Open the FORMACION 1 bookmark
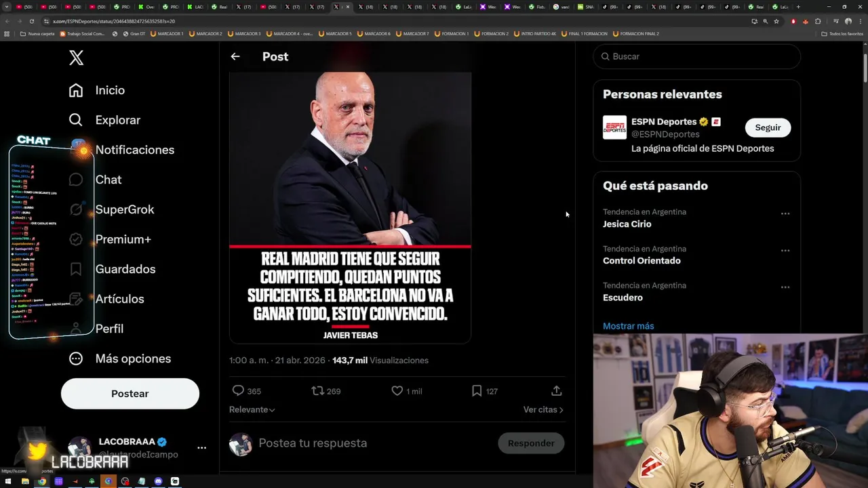Screen dimensions: 868x488 pyautogui.click(x=452, y=33)
